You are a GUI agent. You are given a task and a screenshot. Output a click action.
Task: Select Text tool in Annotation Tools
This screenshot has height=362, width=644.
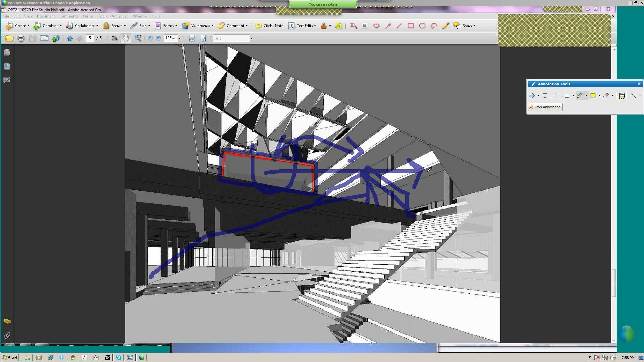click(545, 96)
